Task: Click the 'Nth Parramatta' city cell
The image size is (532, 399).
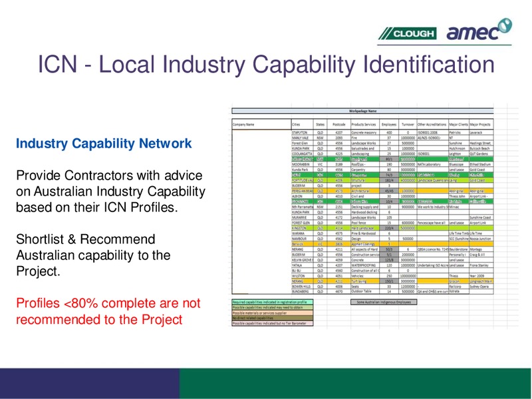Action: click(303, 207)
